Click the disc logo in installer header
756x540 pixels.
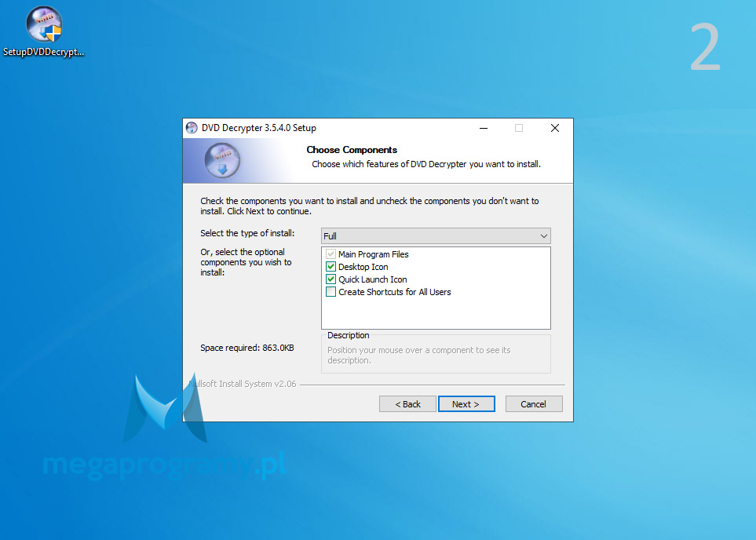point(222,161)
